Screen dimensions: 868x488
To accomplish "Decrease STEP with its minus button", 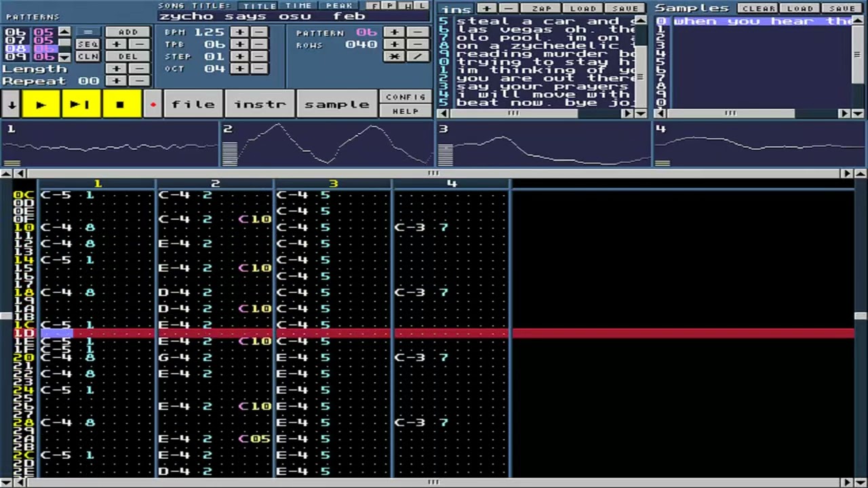I will click(x=259, y=56).
